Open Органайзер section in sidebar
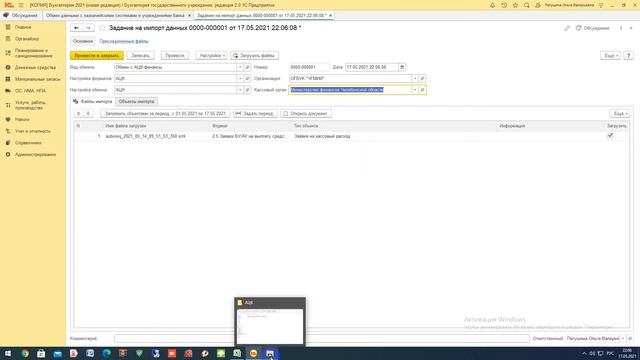This screenshot has height=360, width=640. click(x=27, y=39)
